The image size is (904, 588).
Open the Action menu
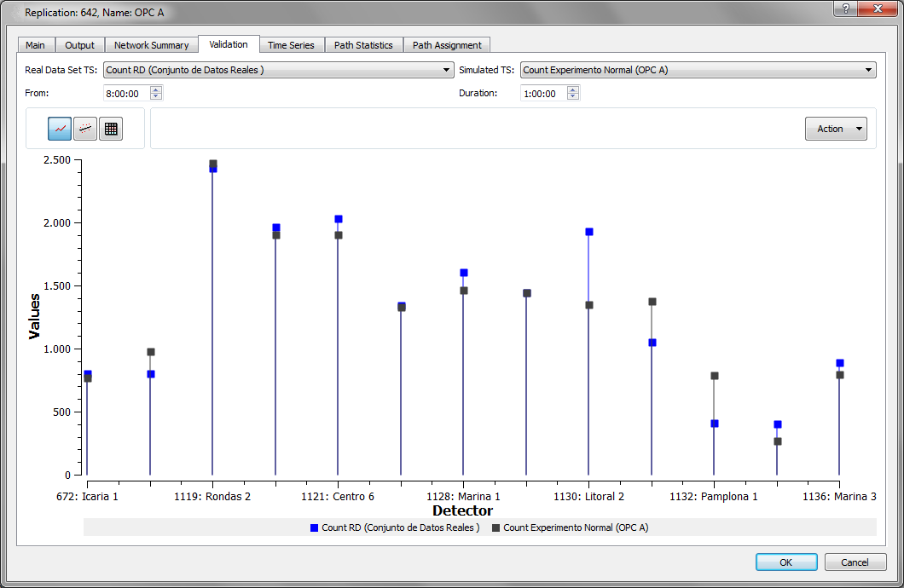[836, 128]
